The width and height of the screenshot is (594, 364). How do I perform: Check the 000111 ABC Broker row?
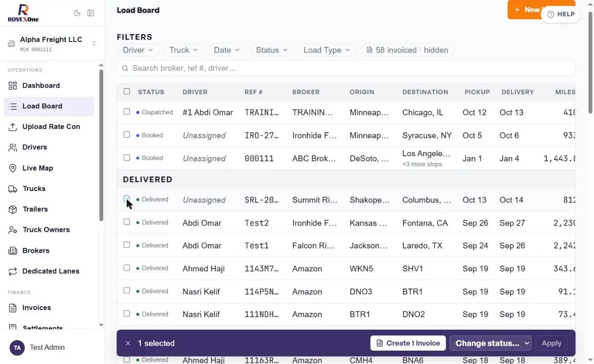[x=127, y=158]
